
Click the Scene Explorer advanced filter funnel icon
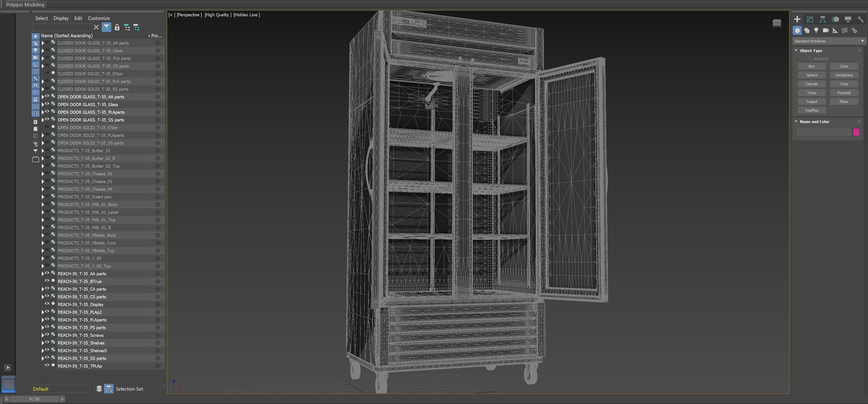tap(106, 27)
